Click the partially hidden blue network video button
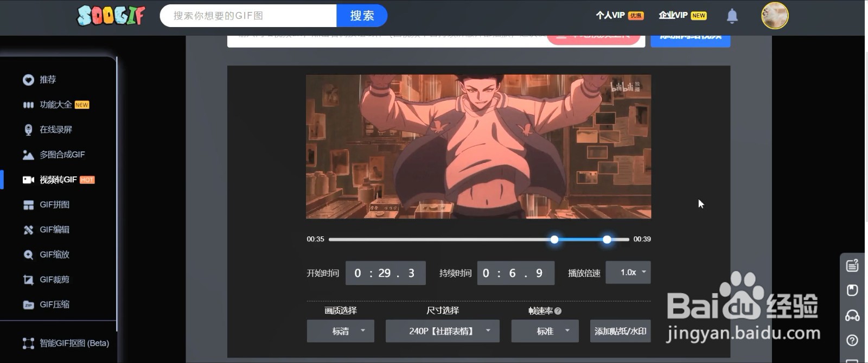The image size is (868, 363). 691,41
